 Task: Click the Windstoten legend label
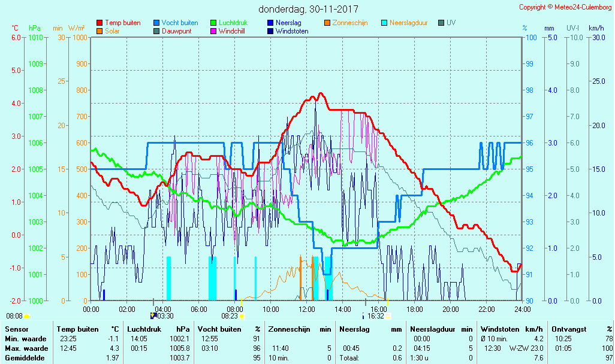(292, 31)
